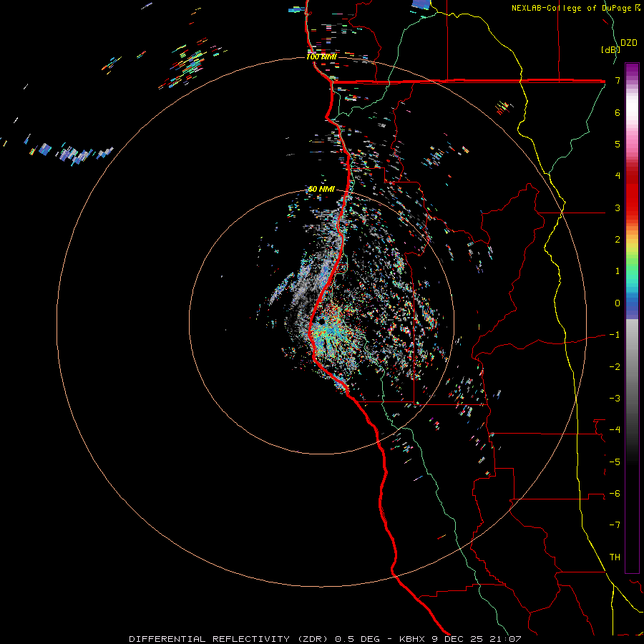Click the -3 value on the color scale

pyautogui.click(x=615, y=399)
